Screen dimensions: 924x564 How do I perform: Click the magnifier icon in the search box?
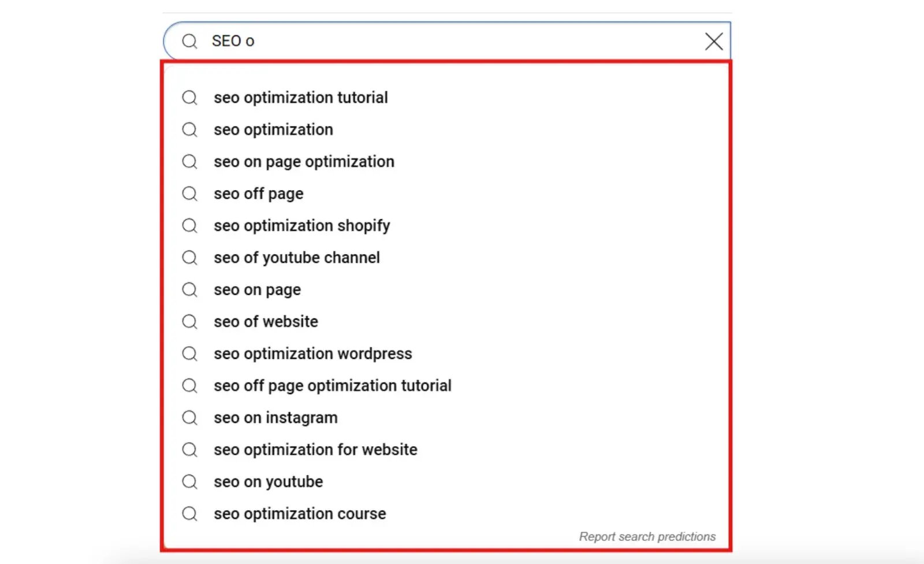pos(189,41)
